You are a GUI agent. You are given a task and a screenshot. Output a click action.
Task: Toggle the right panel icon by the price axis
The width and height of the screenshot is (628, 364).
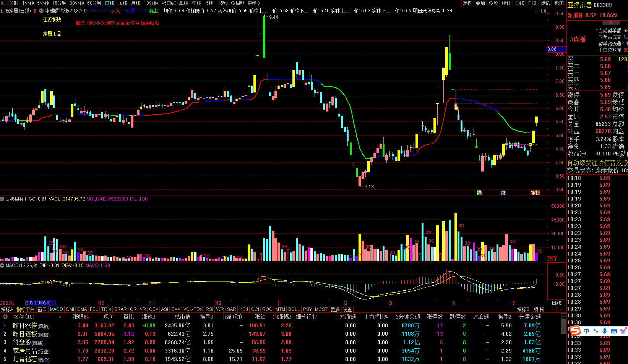click(x=544, y=11)
